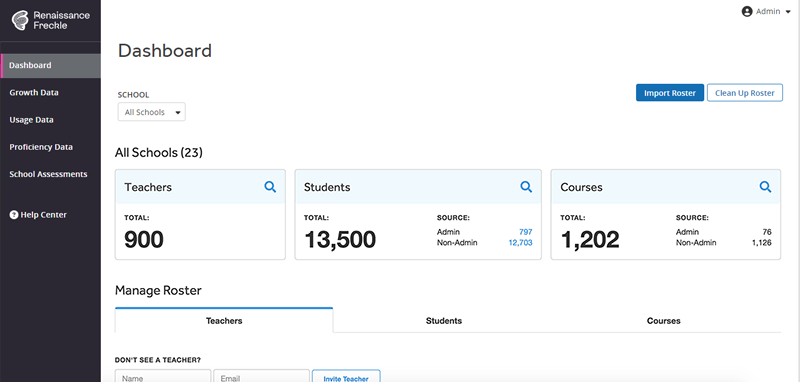Open the 12,703 non-admin students link
The image size is (800, 382).
[x=520, y=243]
